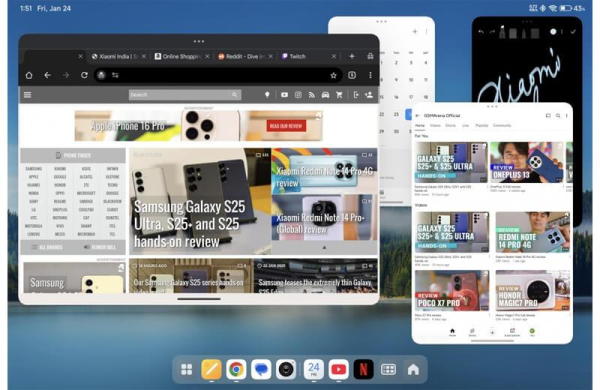Play the Honor Magic7 Pro review video

533,290
